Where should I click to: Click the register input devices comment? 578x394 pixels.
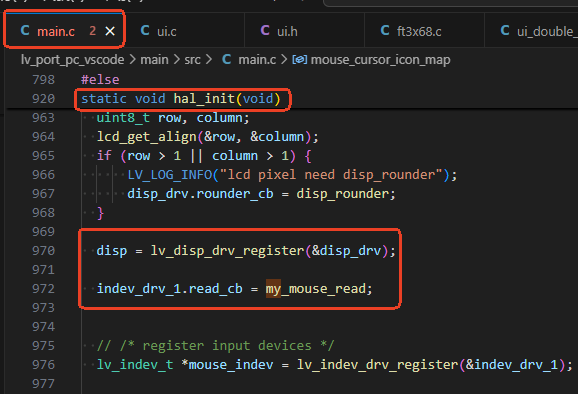(x=215, y=346)
